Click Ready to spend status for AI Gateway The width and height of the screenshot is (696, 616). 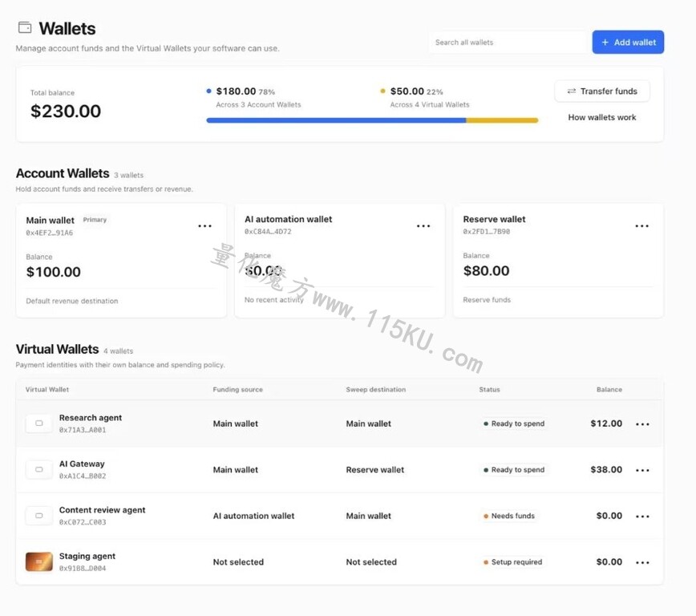coord(514,470)
